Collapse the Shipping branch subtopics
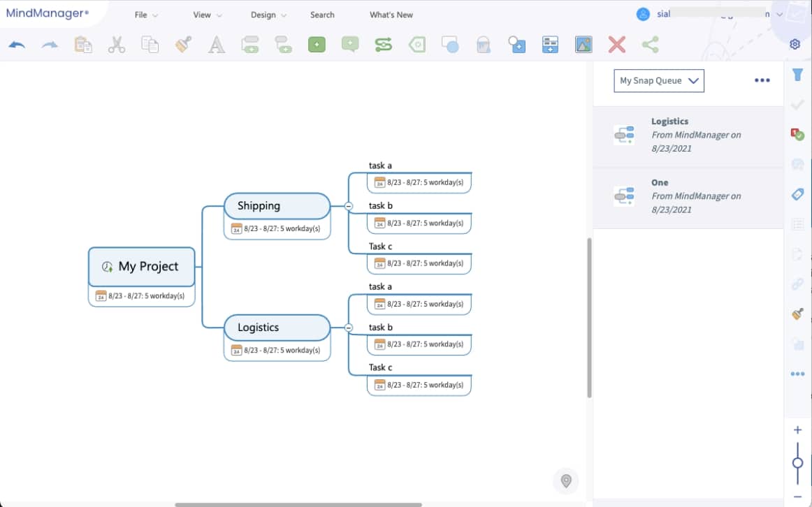812x507 pixels. (348, 206)
